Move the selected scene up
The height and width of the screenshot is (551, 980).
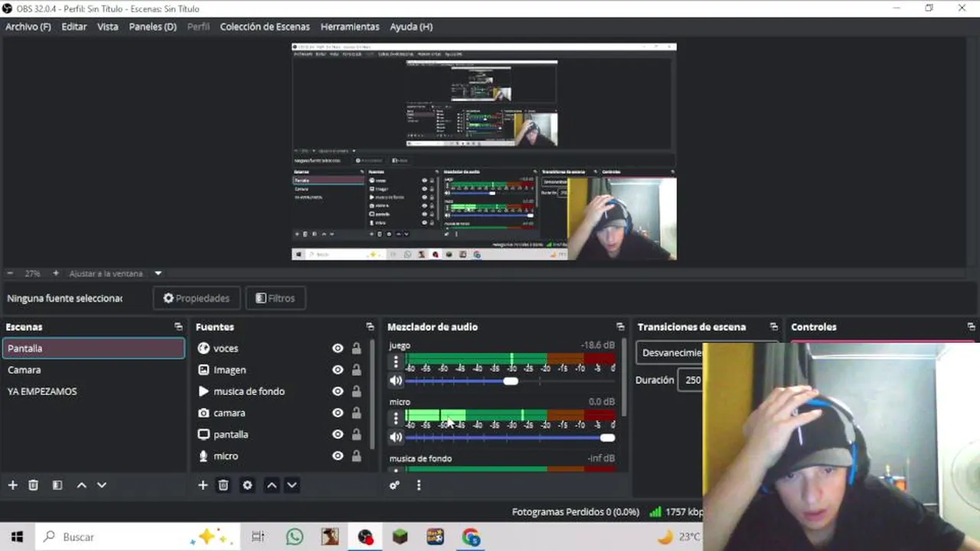(81, 485)
